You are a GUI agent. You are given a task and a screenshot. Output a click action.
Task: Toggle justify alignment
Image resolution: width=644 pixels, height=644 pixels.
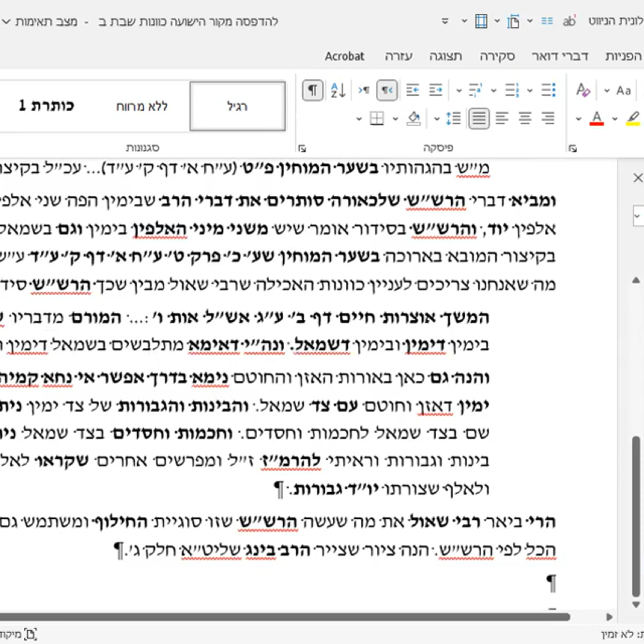point(479,118)
